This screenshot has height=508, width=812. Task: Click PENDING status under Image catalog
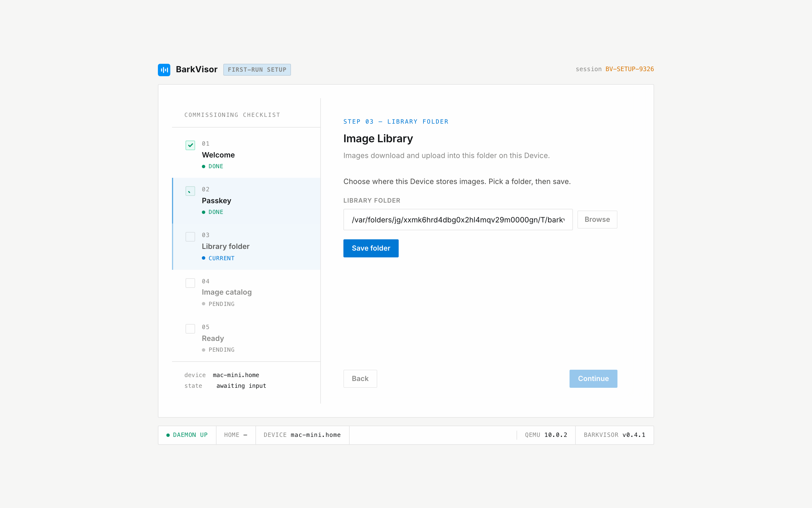coord(218,304)
